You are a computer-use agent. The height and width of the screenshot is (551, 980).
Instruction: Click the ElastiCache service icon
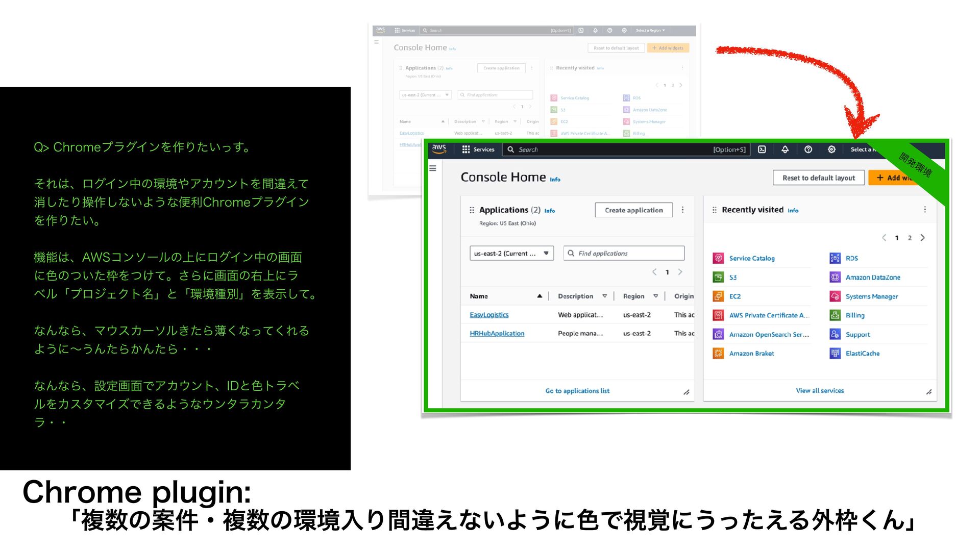coord(835,353)
